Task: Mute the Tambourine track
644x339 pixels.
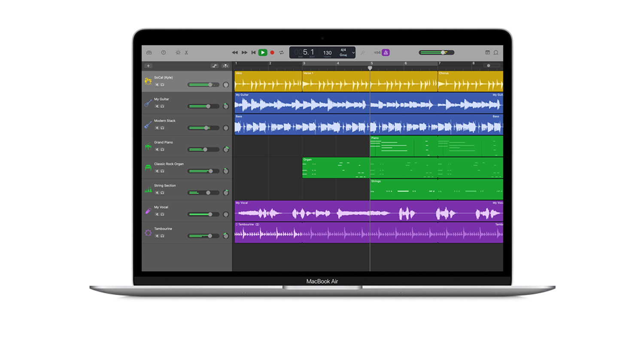Action: 157,236
